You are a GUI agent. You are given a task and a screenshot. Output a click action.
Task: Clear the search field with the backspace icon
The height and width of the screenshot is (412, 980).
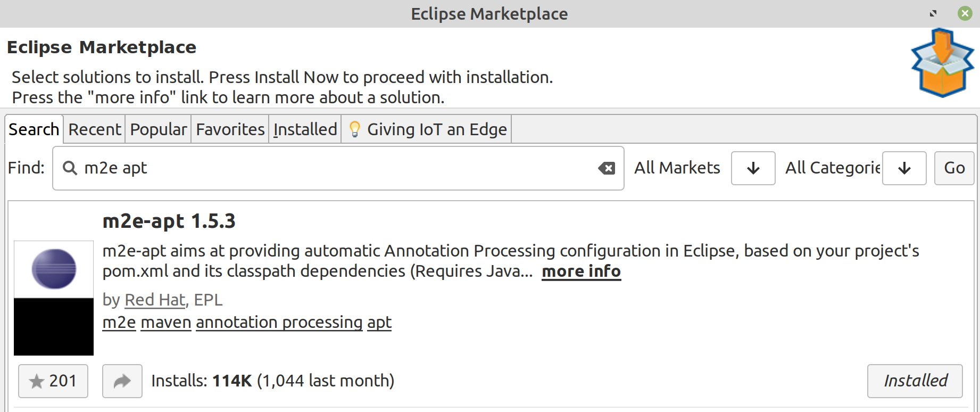[607, 168]
